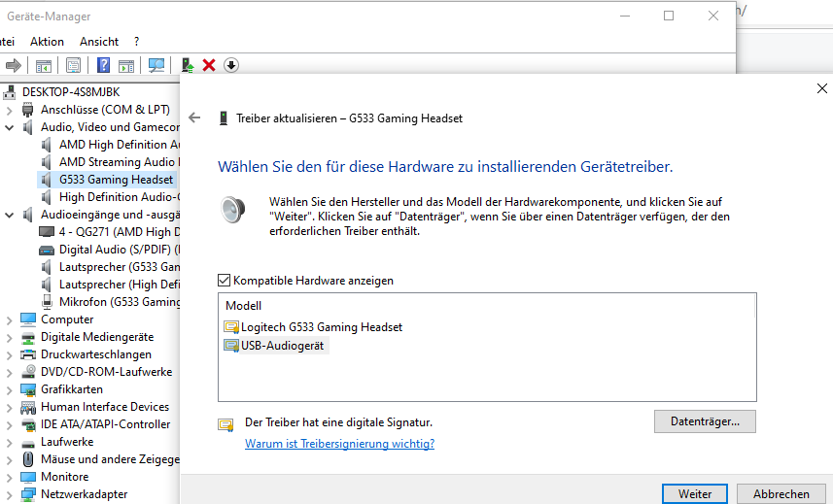
Task: Click the Laufwerke drive icon
Action: pos(27,443)
